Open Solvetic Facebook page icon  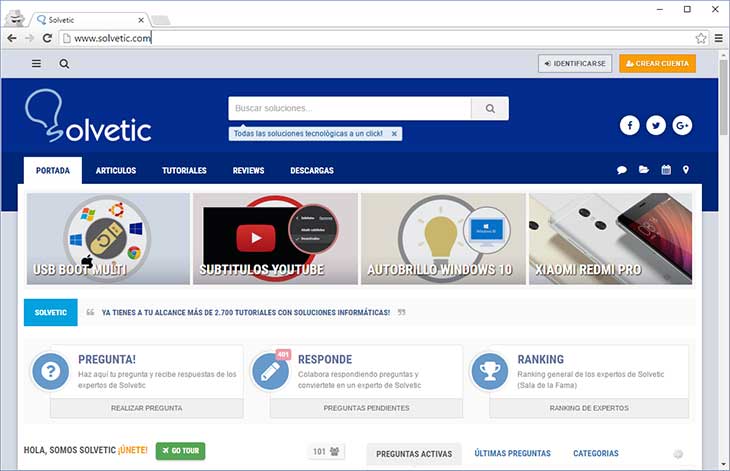(629, 125)
